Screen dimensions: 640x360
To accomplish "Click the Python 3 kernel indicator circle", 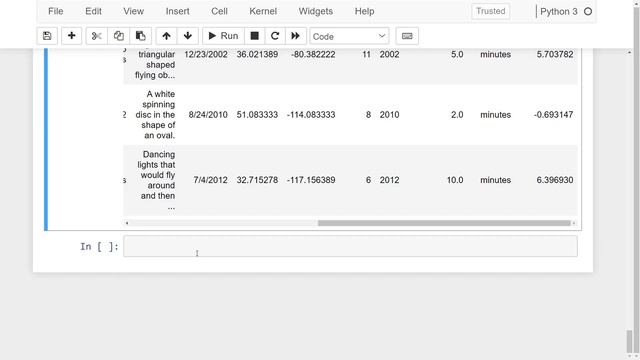I will coord(588,11).
